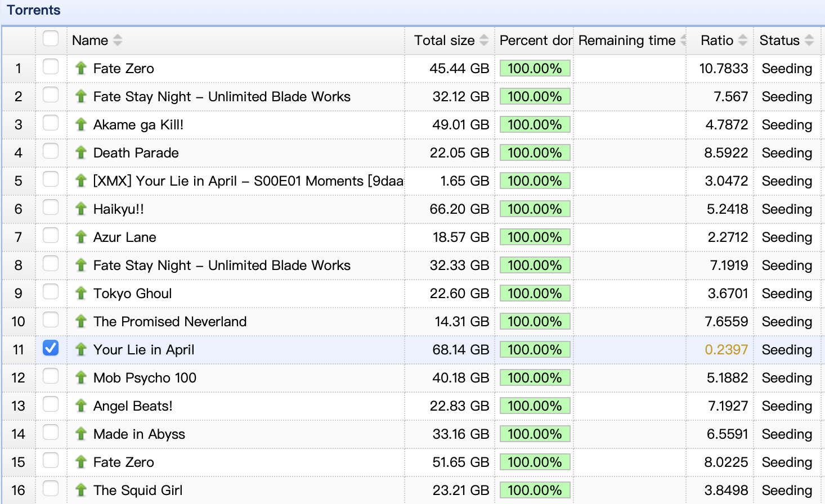Image resolution: width=825 pixels, height=504 pixels.
Task: Click the size cell 51.65 GB
Action: pyautogui.click(x=460, y=462)
